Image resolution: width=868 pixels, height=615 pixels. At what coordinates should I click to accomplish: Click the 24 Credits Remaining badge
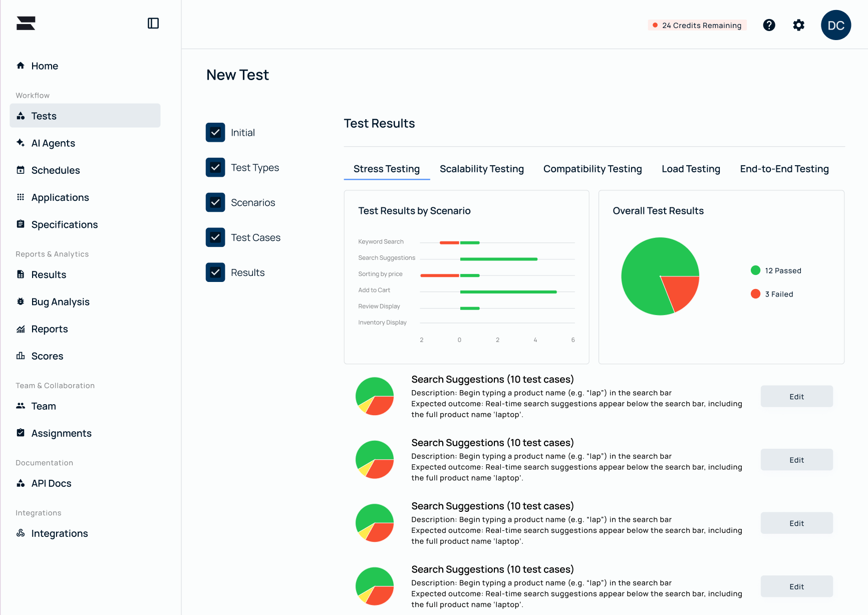pos(697,26)
